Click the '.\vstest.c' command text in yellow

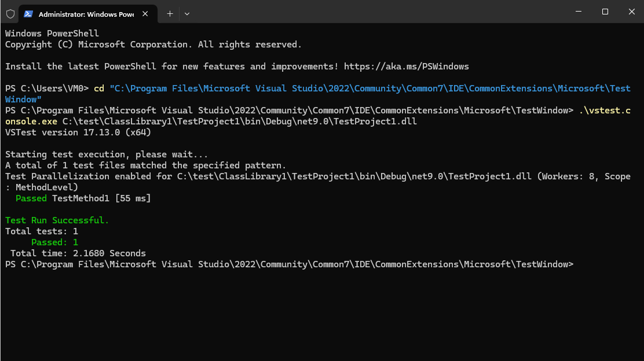[x=605, y=110]
